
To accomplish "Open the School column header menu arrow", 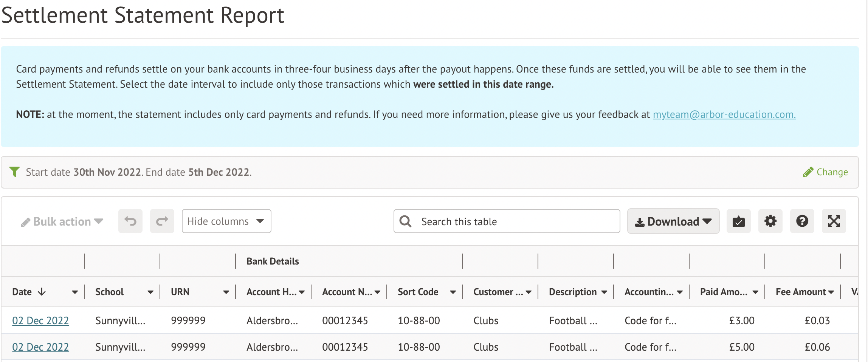I will coord(150,292).
